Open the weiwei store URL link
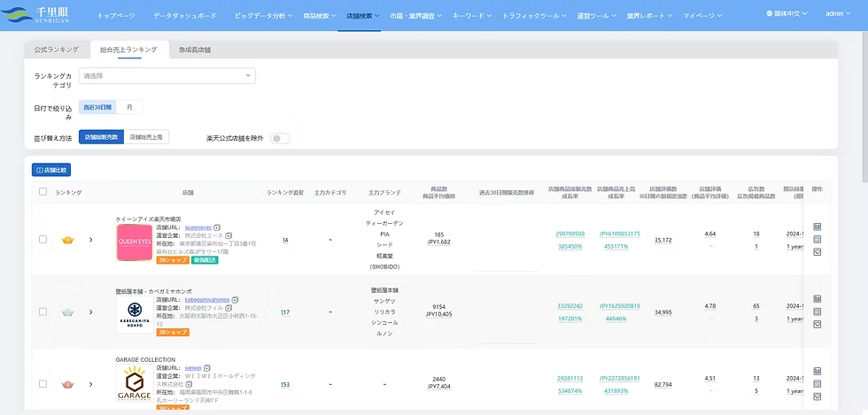The width and height of the screenshot is (868, 415). click(x=193, y=368)
